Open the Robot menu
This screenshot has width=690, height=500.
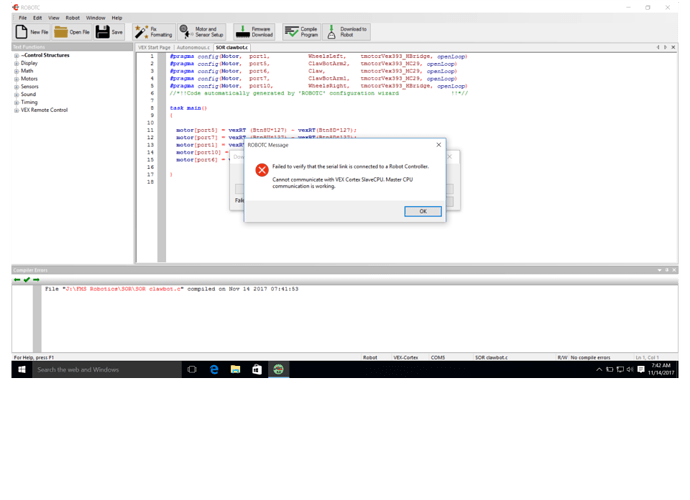coord(73,18)
